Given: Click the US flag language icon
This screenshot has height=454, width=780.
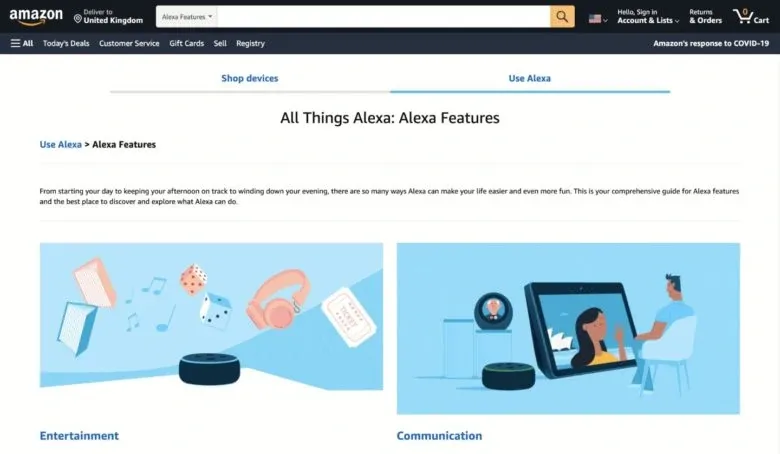Looking at the screenshot, I should (x=597, y=19).
